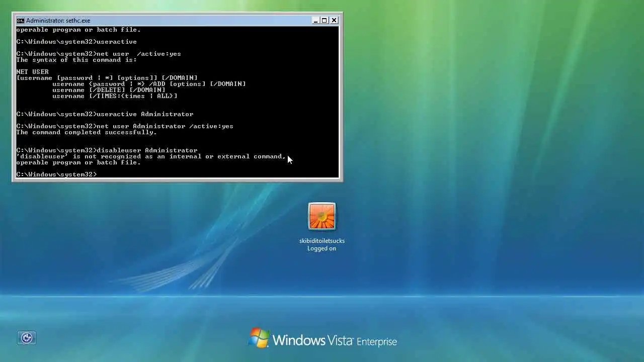Click the 'disableuser Administrator' command line
The height and width of the screenshot is (362, 644).
(107, 150)
